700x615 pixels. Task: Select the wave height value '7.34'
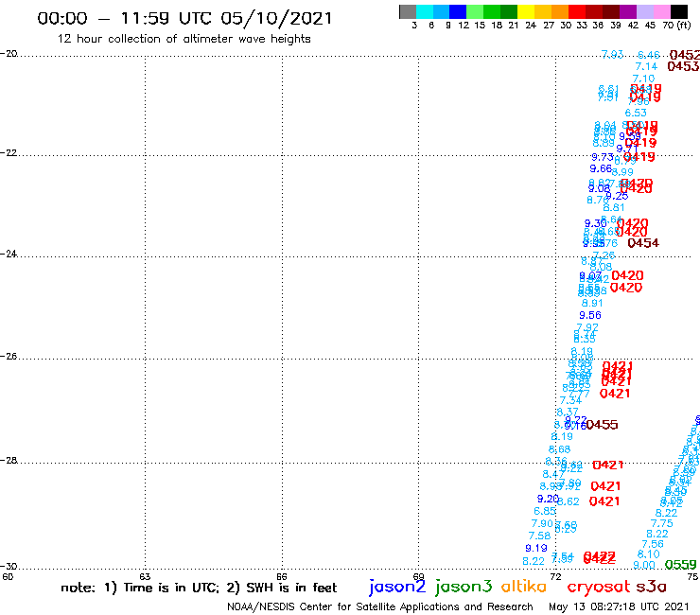point(571,400)
